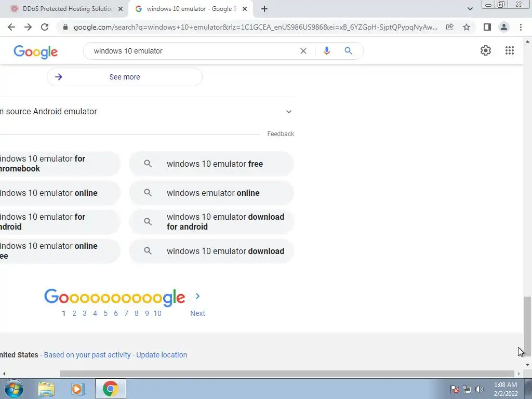The height and width of the screenshot is (399, 532).
Task: Open the Windows Start menu orb
Action: tap(14, 389)
